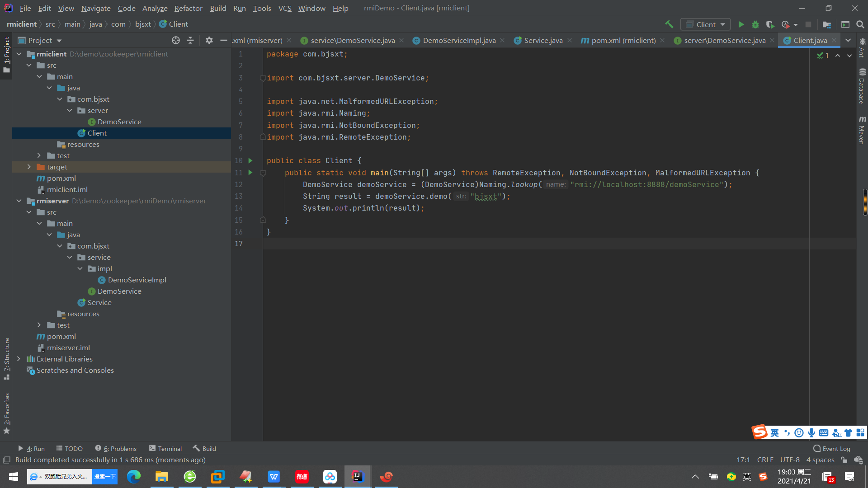Viewport: 868px width, 488px height.
Task: Collapse the rmiserver module node
Action: (x=19, y=201)
